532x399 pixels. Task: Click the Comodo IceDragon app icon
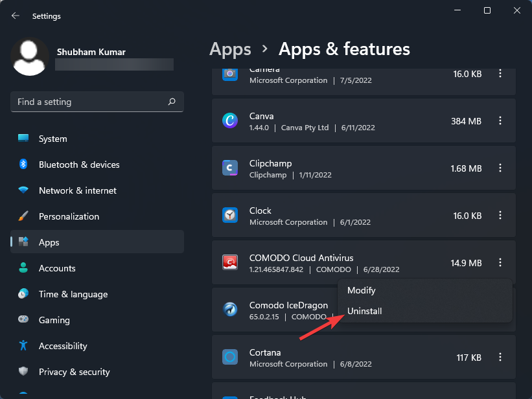pyautogui.click(x=230, y=310)
